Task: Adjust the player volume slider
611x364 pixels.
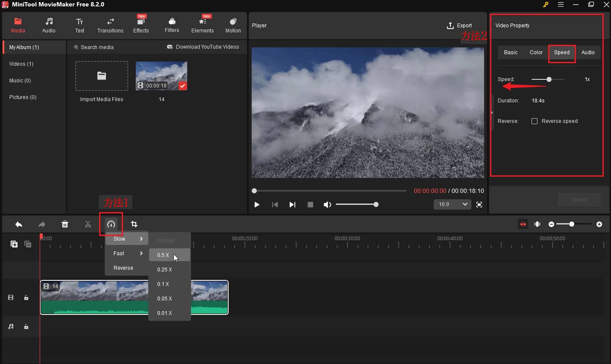Action: pos(357,204)
